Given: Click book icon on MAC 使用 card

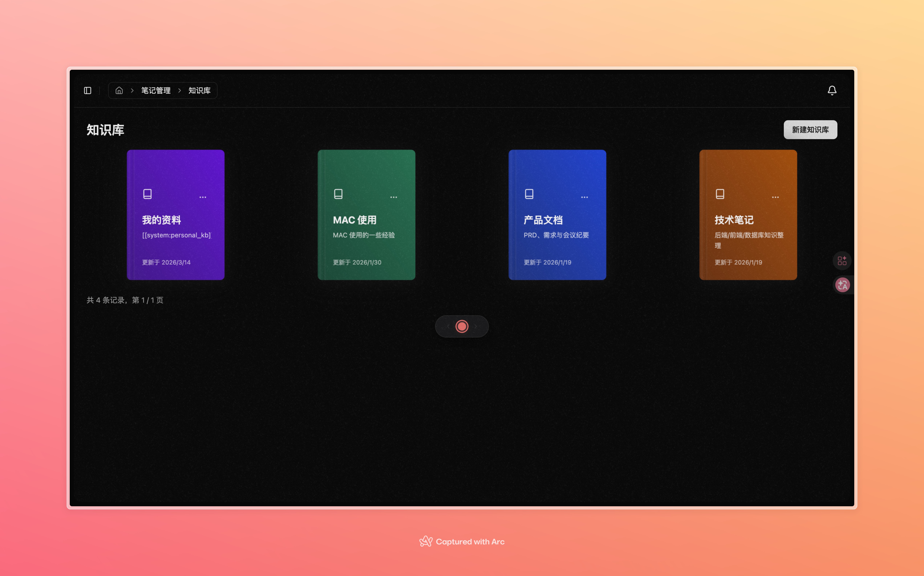Looking at the screenshot, I should click(338, 194).
